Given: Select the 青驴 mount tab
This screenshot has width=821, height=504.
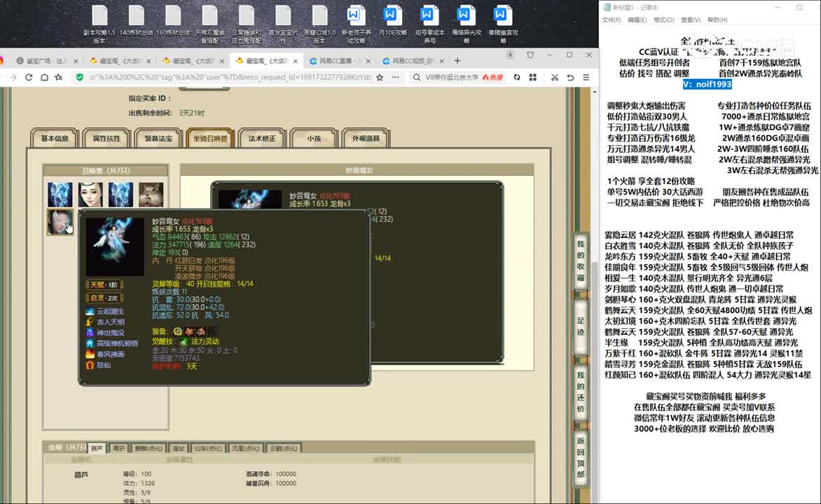Looking at the screenshot, I should 119,449.
